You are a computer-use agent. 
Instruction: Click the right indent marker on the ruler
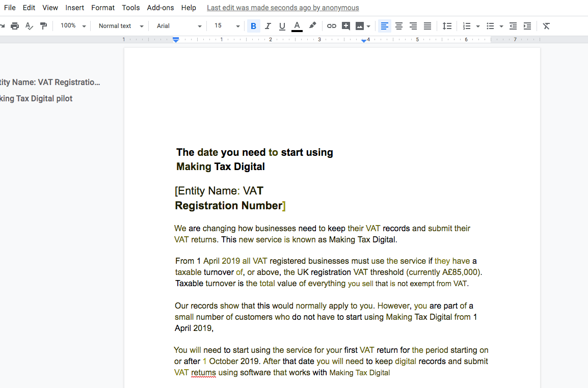364,41
